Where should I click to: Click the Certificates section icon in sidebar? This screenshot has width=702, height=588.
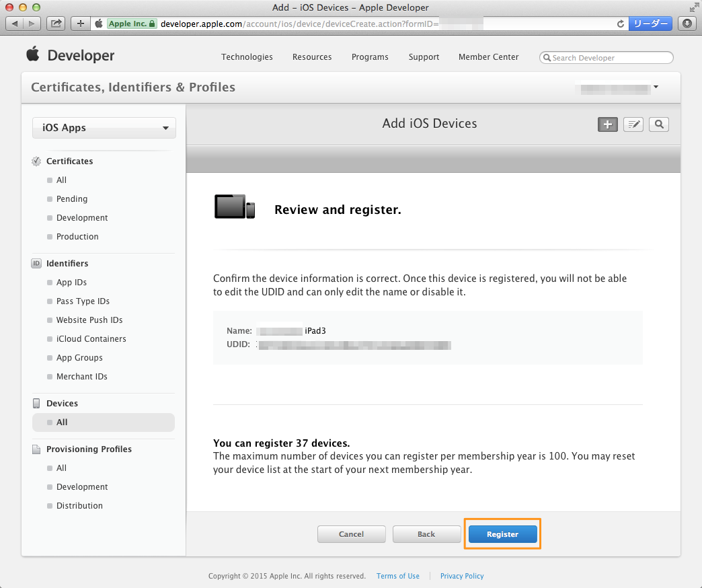click(x=36, y=161)
